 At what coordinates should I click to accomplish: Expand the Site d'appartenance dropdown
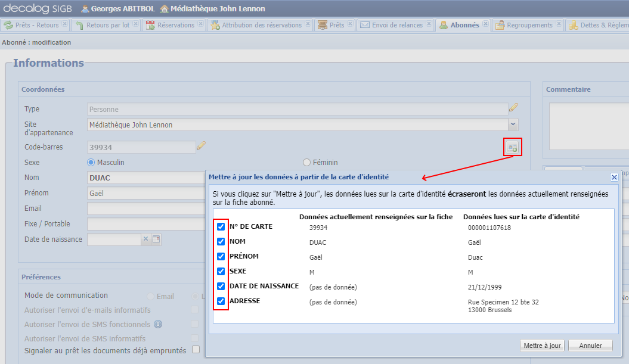tap(513, 125)
